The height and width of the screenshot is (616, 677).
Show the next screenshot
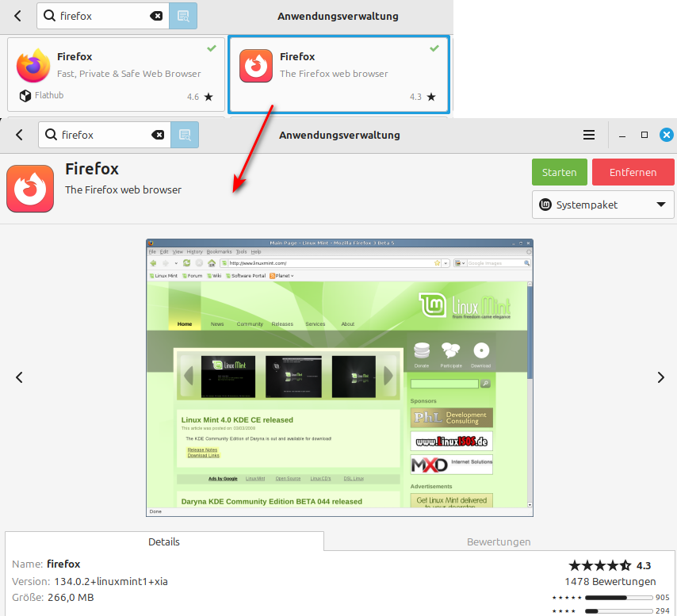click(x=660, y=377)
